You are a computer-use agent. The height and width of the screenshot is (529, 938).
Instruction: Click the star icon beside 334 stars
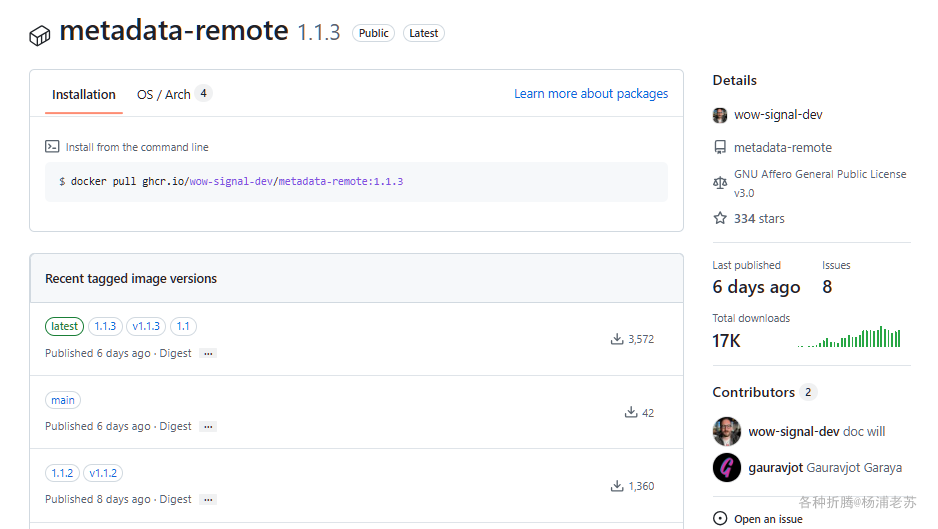click(x=720, y=218)
